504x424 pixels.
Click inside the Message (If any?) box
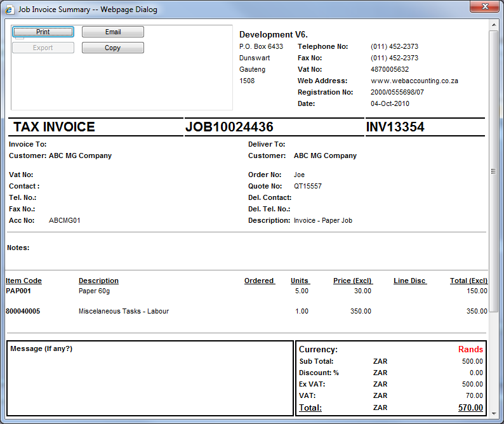tap(150, 381)
